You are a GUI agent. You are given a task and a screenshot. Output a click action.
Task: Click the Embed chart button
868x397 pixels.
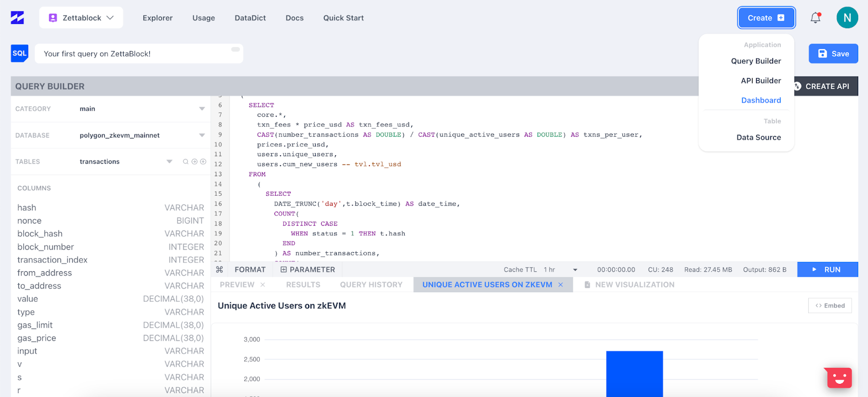click(830, 306)
